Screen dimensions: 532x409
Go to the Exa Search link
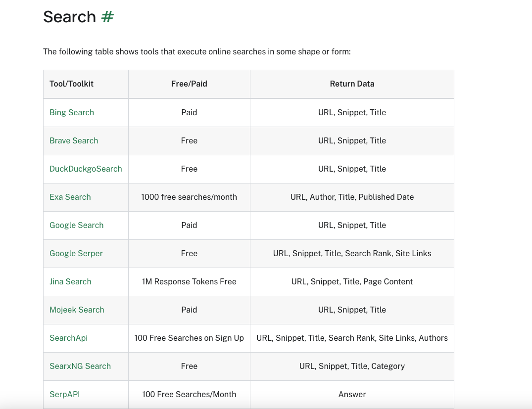point(70,197)
